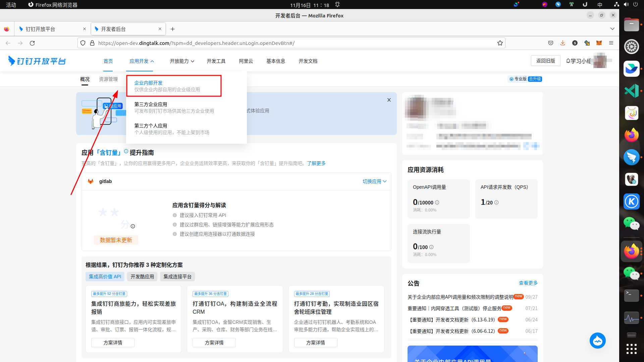644x362 pixels.
Task: Click the info icon next to 0/10000
Action: pyautogui.click(x=437, y=202)
